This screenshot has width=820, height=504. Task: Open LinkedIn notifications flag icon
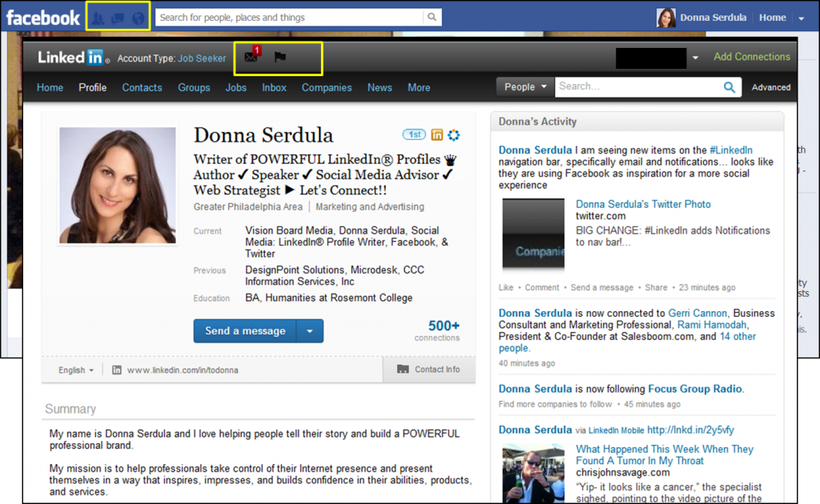pyautogui.click(x=280, y=57)
